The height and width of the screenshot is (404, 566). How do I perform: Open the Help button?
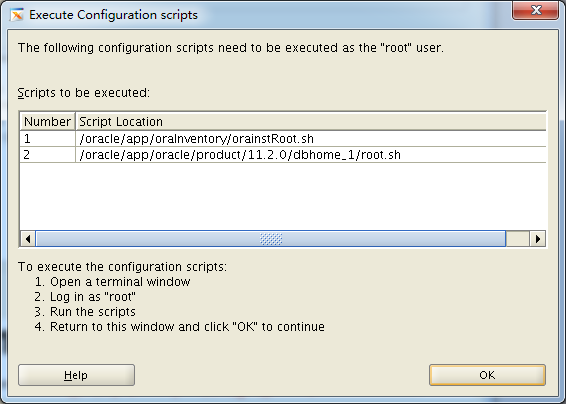click(76, 375)
